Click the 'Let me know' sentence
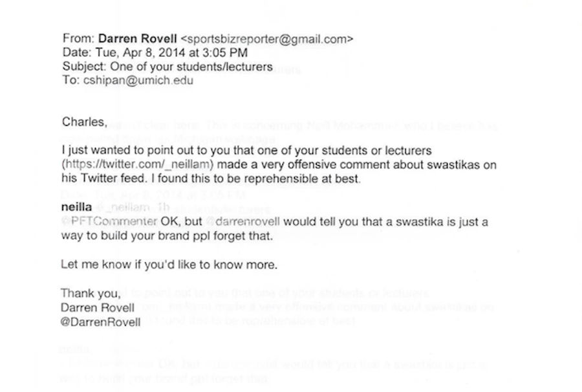 [169, 265]
